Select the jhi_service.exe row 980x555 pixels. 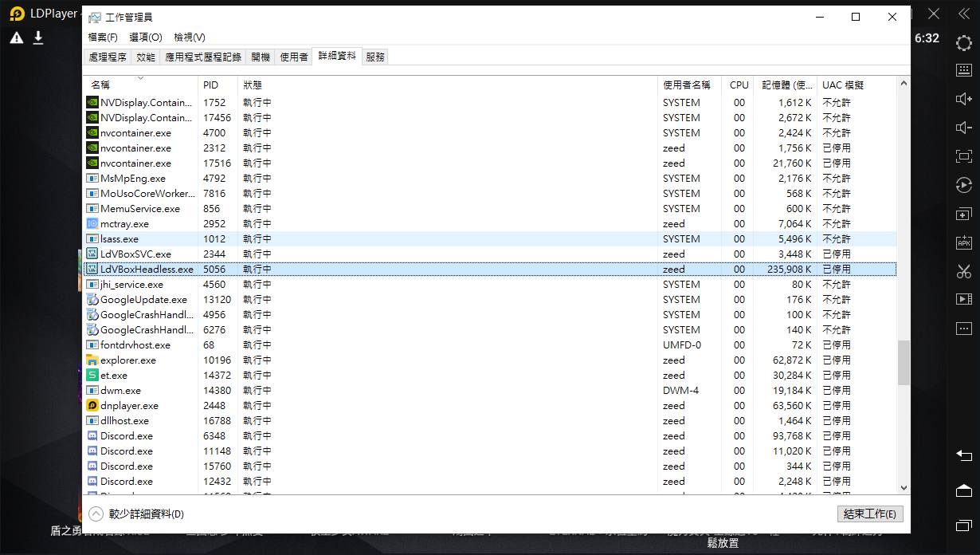pos(490,285)
